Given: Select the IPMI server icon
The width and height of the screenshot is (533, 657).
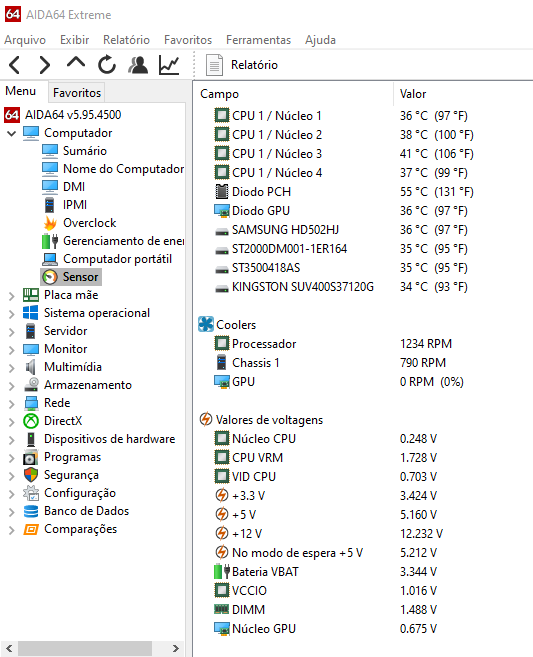Looking at the screenshot, I should [49, 205].
